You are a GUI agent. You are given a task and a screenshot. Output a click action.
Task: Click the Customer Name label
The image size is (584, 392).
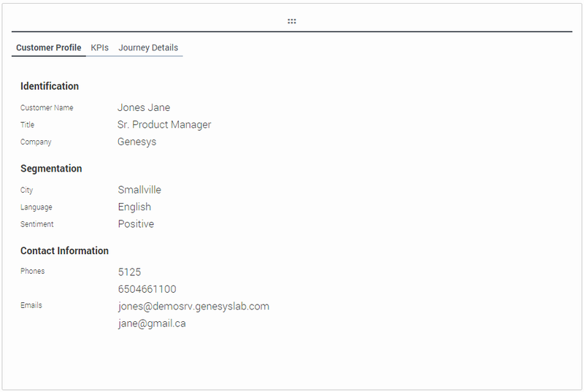[x=47, y=107]
